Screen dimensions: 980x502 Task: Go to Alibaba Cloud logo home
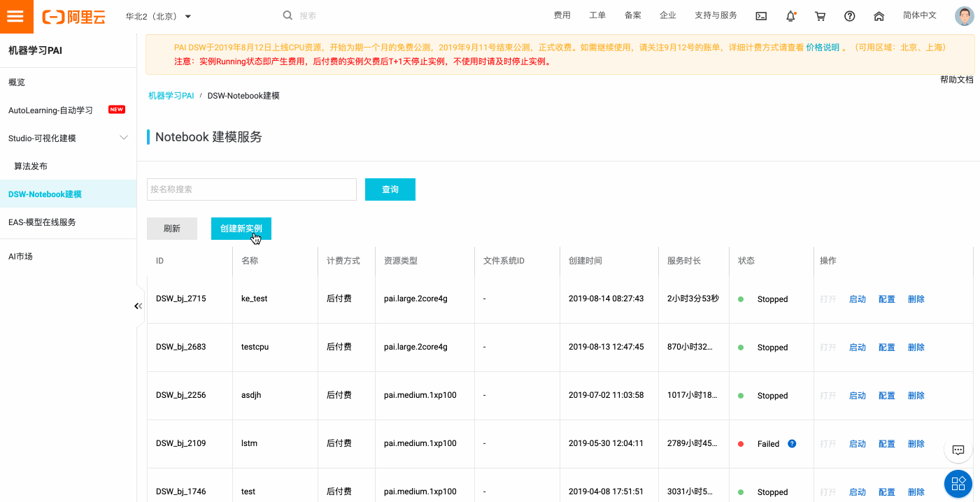point(73,17)
